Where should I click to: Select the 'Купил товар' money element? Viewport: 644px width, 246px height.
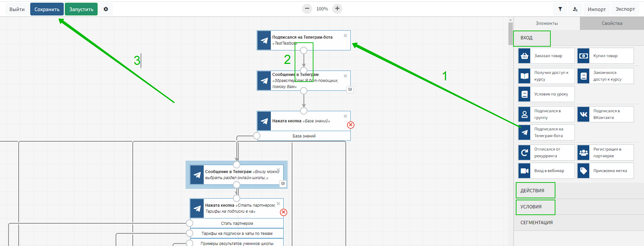[x=605, y=56]
